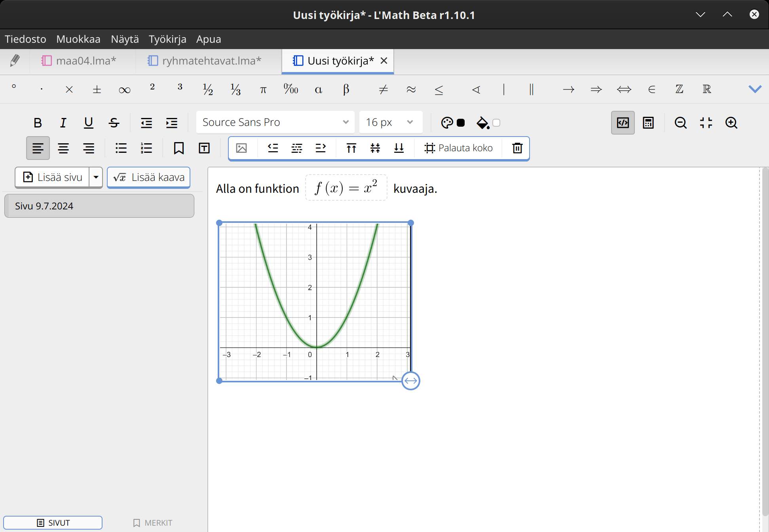Delete the selected image with trash icon

[517, 148]
